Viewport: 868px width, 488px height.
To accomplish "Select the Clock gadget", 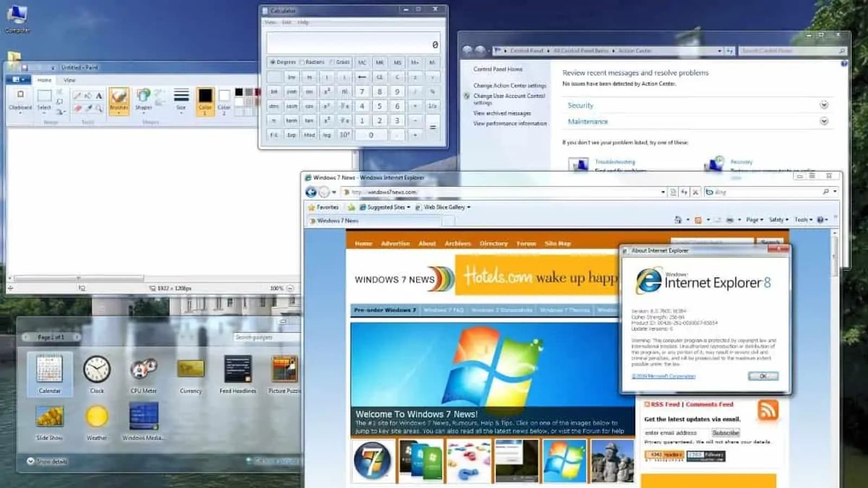I will 97,374.
